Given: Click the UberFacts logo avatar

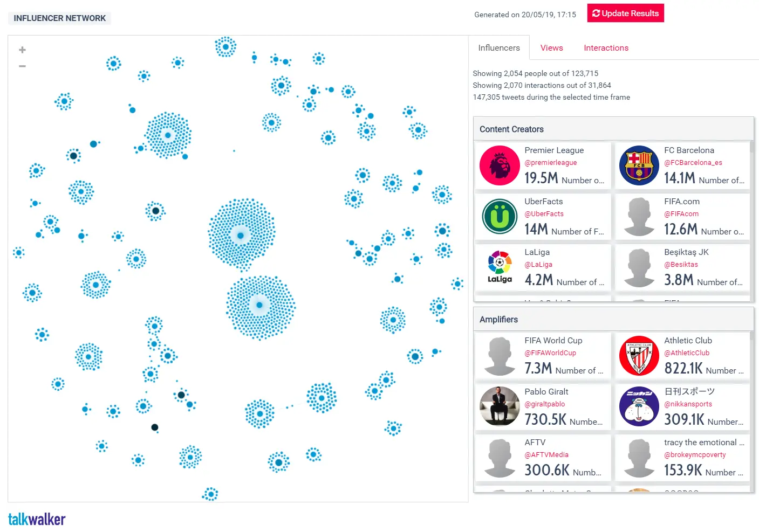Looking at the screenshot, I should pos(500,217).
